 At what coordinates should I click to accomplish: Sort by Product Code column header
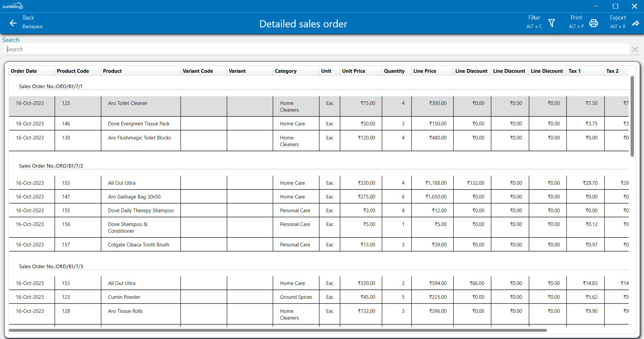tap(73, 71)
